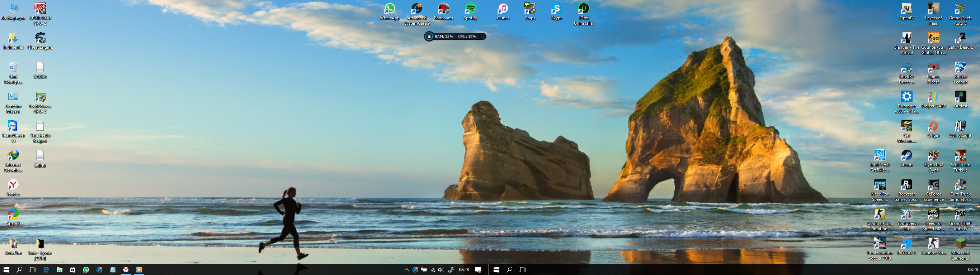This screenshot has height=275, width=980.
Task: Click the WhatsApp icon in the taskbar
Action: point(86,269)
